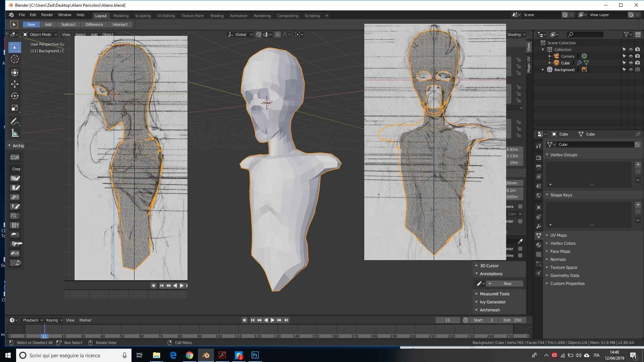Select the Move tool

click(15, 84)
